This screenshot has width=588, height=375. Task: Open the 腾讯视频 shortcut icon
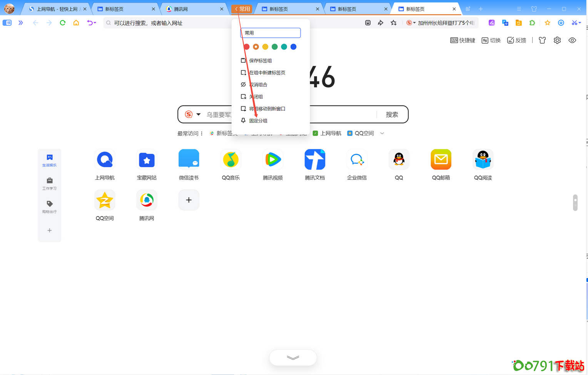click(272, 160)
